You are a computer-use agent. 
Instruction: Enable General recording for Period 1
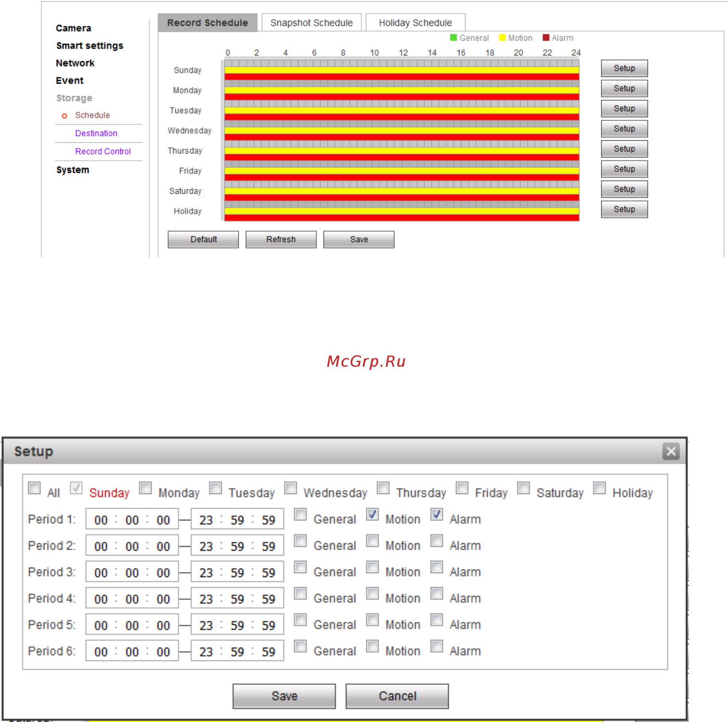click(300, 515)
